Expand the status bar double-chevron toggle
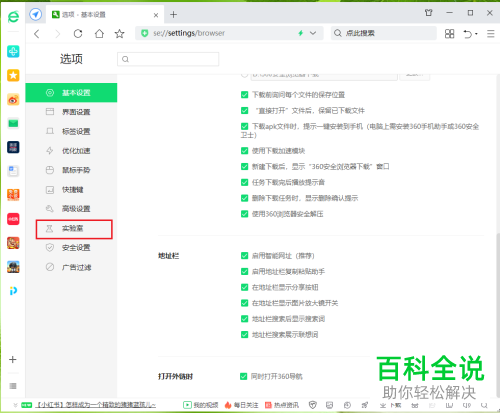500x413 pixels. (x=15, y=405)
